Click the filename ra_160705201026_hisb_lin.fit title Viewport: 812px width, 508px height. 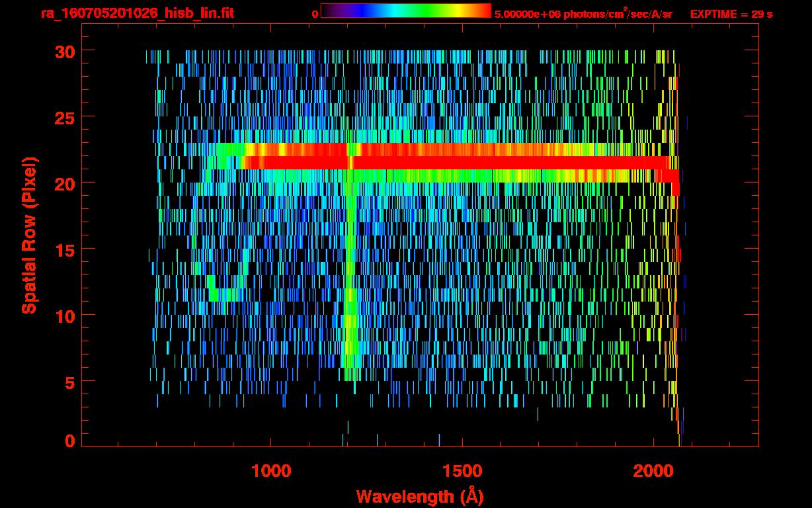[x=136, y=13]
